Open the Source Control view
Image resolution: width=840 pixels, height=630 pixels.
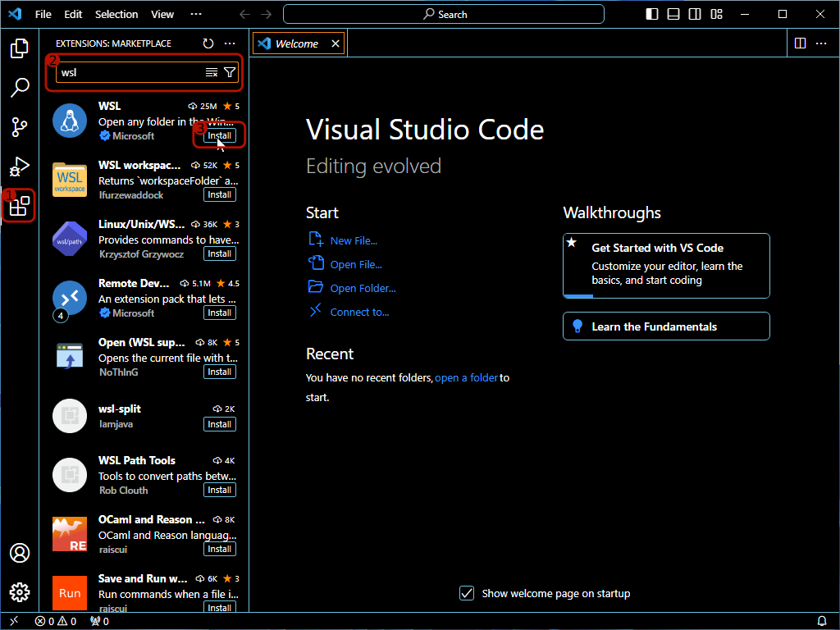[20, 127]
